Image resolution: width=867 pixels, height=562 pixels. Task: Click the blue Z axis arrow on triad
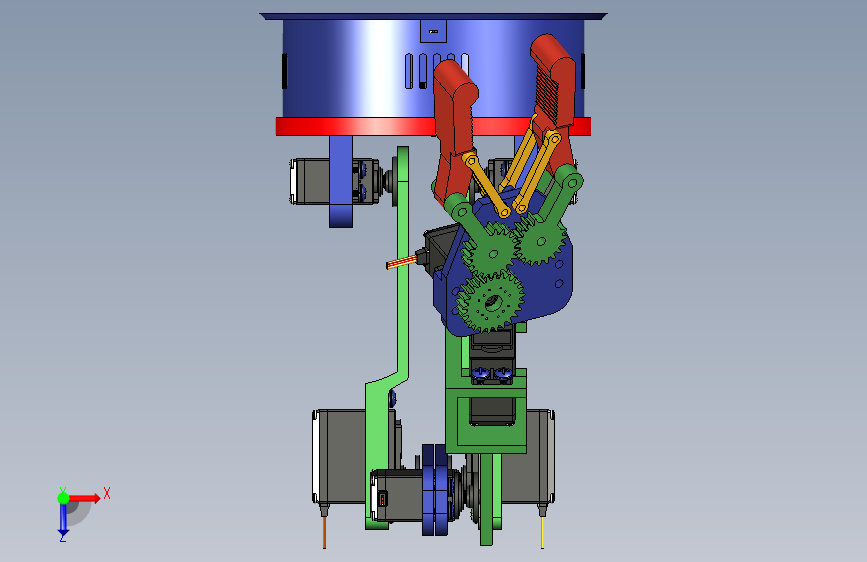point(63,519)
